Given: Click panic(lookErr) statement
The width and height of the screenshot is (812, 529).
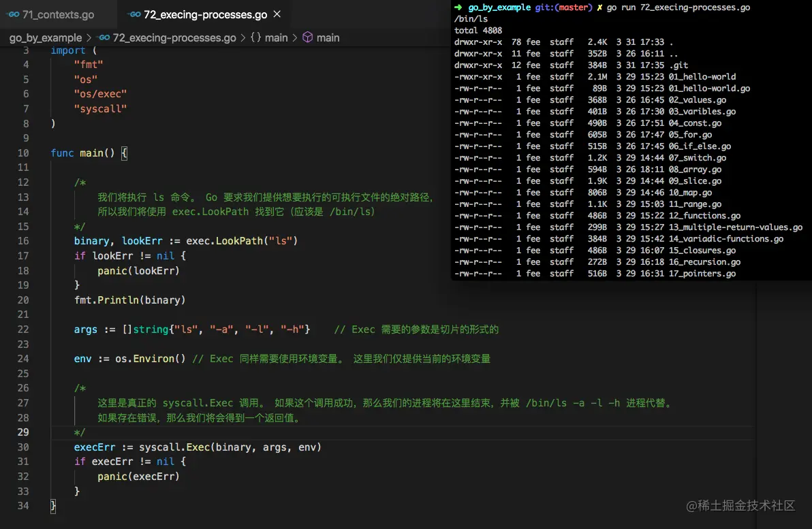Looking at the screenshot, I should coord(138,271).
